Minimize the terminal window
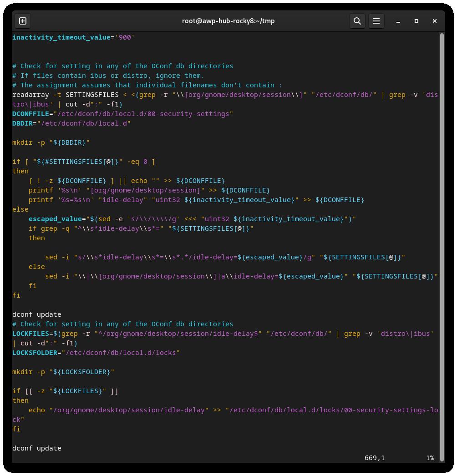Image resolution: width=457 pixels, height=476 pixels. point(398,21)
